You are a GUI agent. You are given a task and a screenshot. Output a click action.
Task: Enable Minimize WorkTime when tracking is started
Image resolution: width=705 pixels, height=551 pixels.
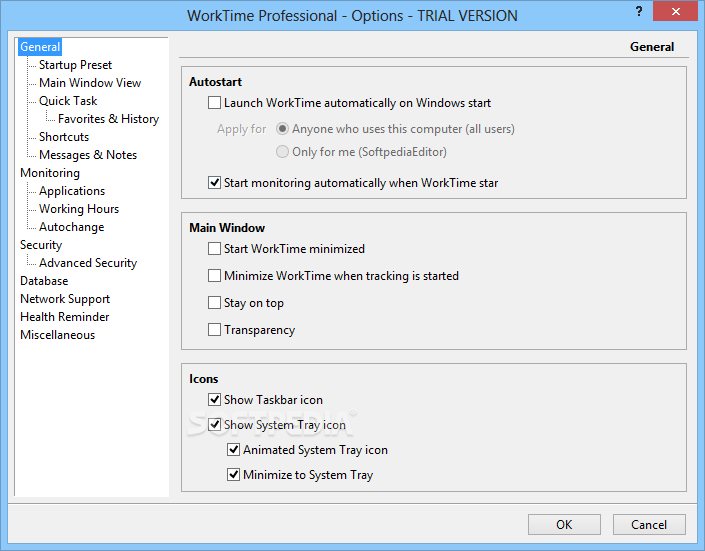(x=214, y=276)
